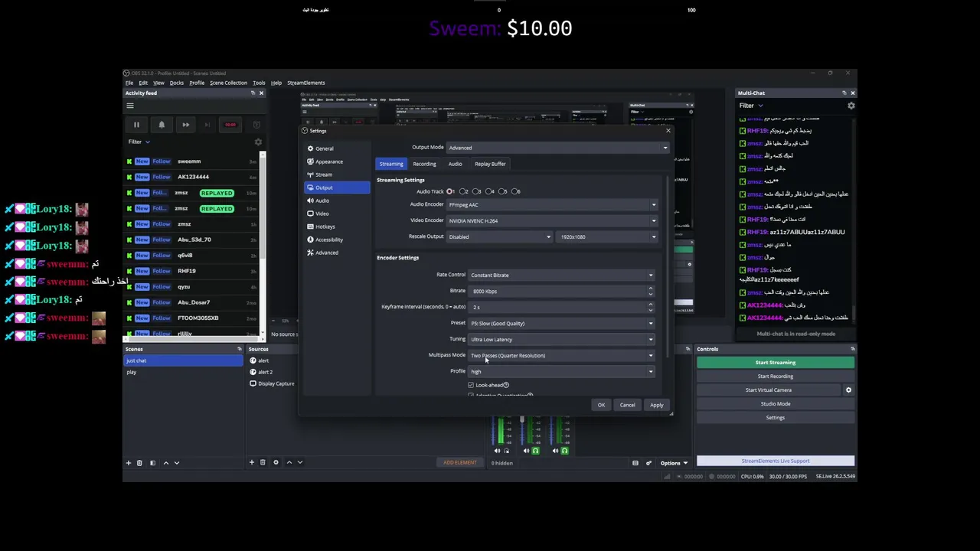980x551 pixels.
Task: Pause the Activity feed
Action: pyautogui.click(x=136, y=125)
